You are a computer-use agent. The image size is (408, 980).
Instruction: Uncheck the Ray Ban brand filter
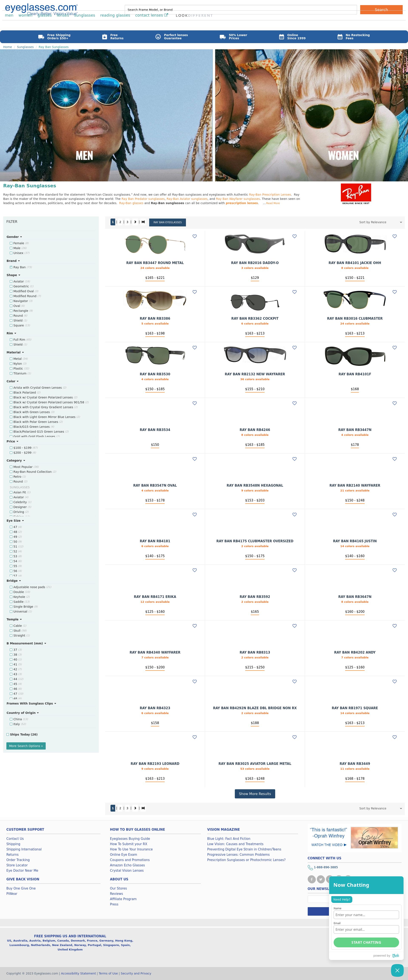coord(11,267)
